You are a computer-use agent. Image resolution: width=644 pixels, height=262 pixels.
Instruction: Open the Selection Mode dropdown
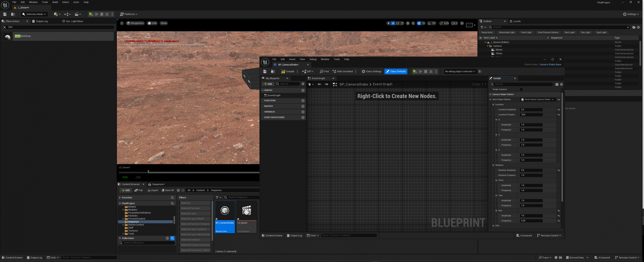tap(34, 14)
